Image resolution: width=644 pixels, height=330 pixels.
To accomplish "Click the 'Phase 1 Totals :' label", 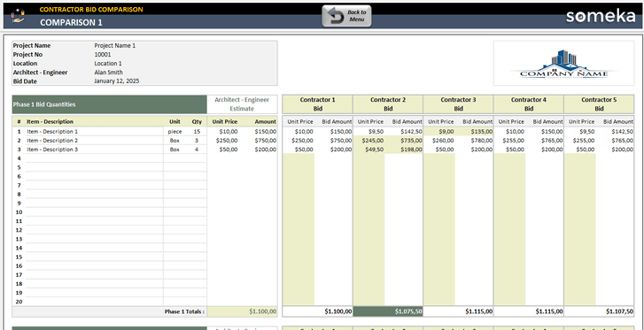I will coord(184,311).
